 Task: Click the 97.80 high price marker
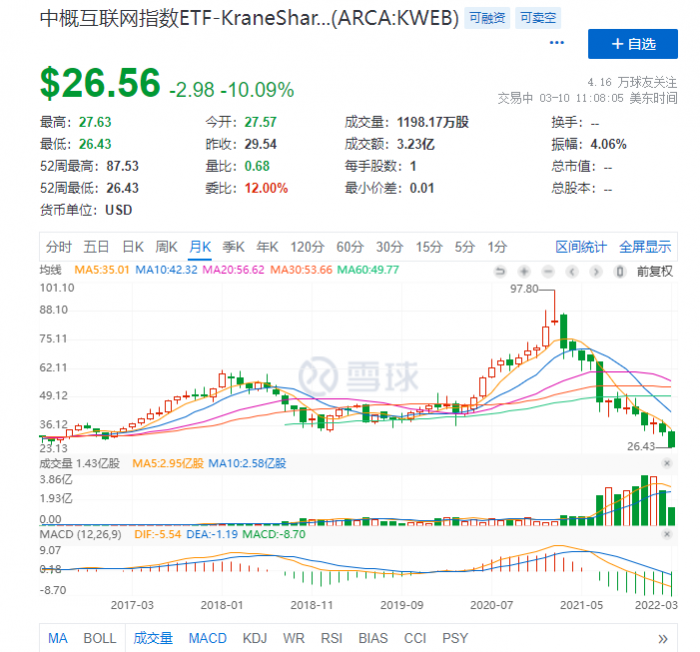(x=524, y=289)
